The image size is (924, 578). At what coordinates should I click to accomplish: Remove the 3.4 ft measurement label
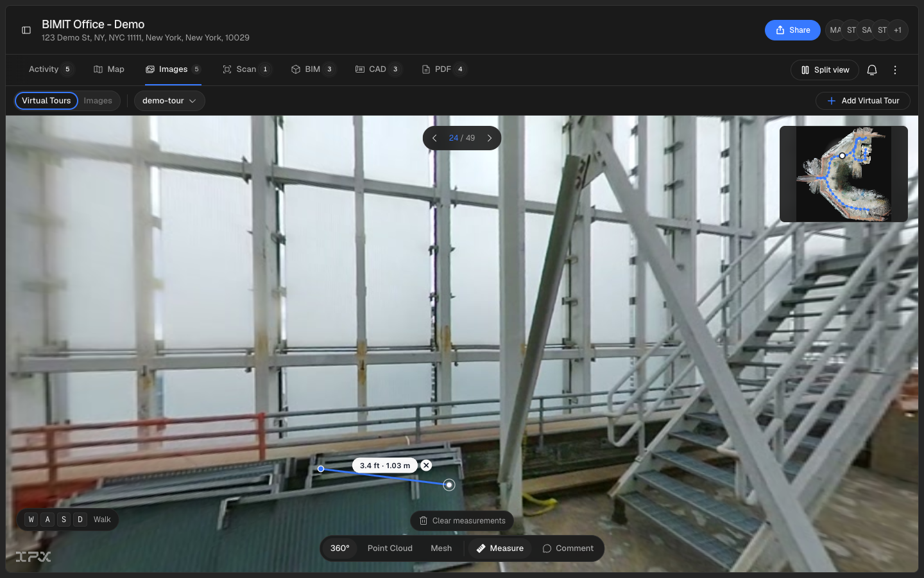pos(426,466)
